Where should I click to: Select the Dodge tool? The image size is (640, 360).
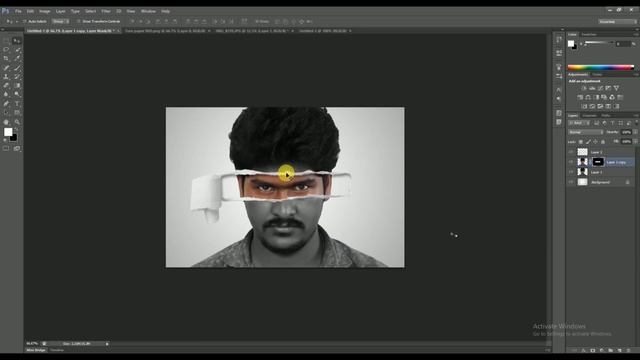point(17,95)
